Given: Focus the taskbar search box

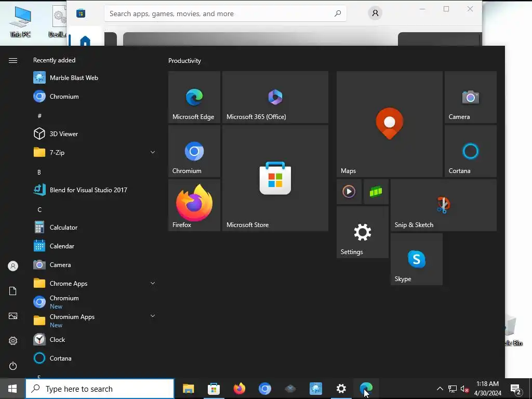Looking at the screenshot, I should click(x=100, y=389).
